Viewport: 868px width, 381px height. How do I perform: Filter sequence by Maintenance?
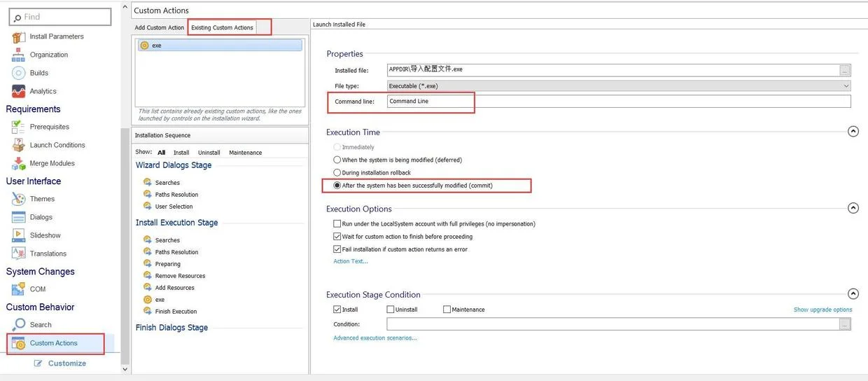pos(246,153)
